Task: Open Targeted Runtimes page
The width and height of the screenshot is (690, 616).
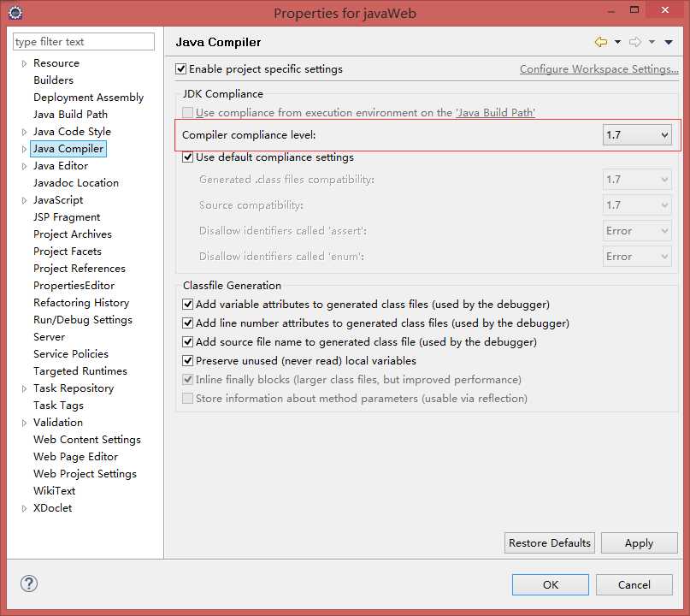Action: (80, 371)
